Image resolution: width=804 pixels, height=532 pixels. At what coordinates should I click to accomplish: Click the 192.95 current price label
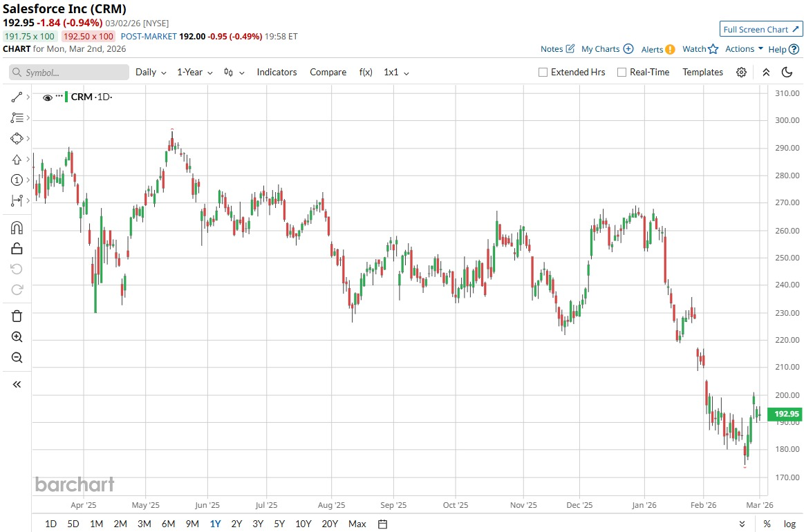click(787, 414)
